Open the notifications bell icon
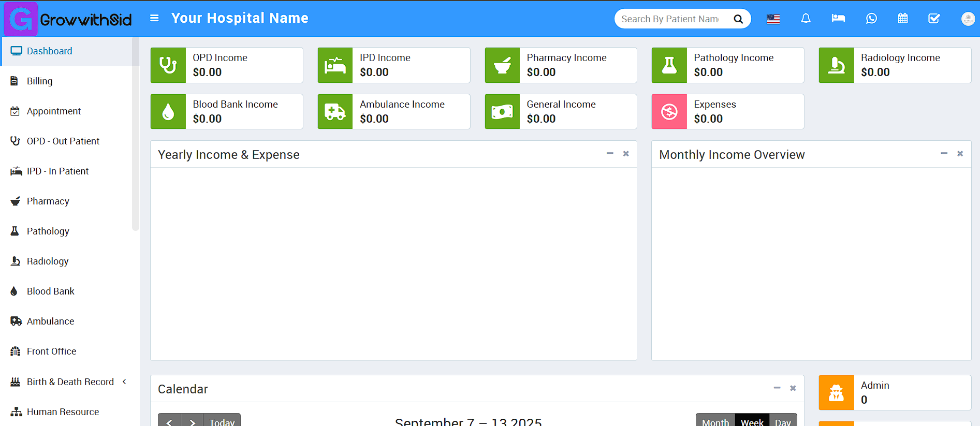The width and height of the screenshot is (980, 426). tap(806, 19)
